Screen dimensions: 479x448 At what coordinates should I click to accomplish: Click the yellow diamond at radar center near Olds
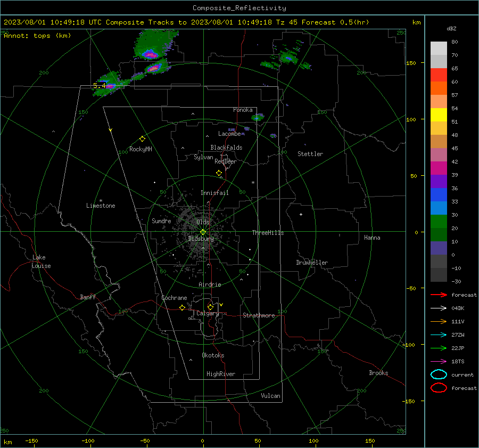click(203, 232)
